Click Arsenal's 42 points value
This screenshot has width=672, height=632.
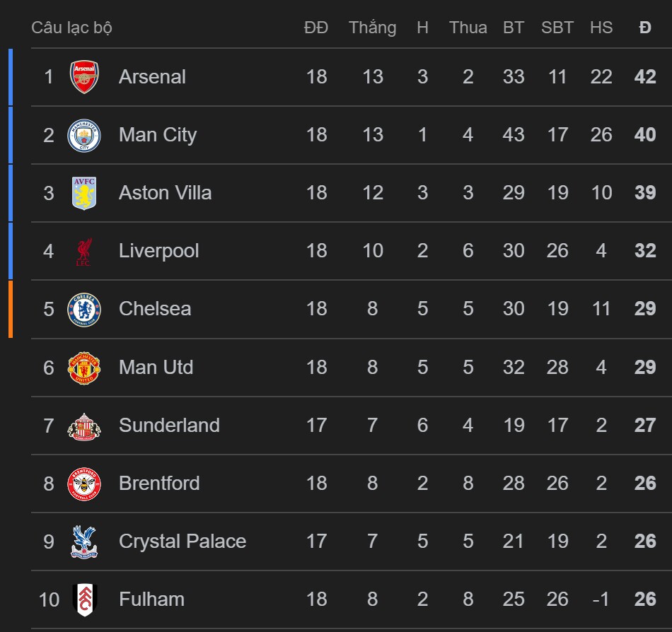[x=645, y=77]
